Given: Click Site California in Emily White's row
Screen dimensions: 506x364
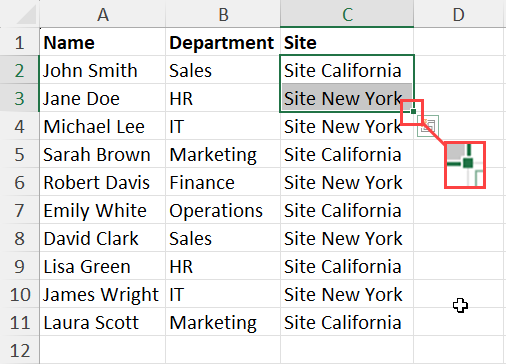Looking at the screenshot, I should [347, 210].
